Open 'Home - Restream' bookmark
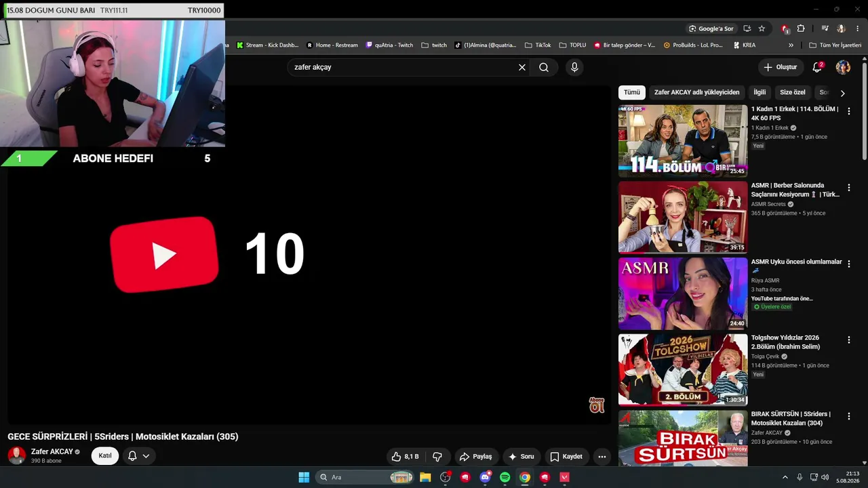 pos(332,45)
